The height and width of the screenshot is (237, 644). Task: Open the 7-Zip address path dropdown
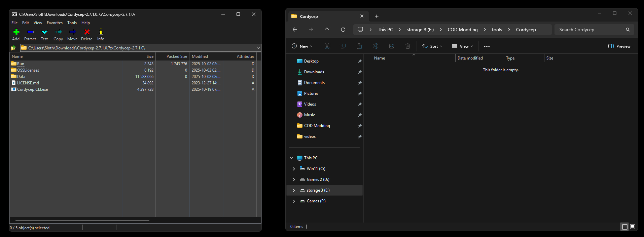(258, 48)
